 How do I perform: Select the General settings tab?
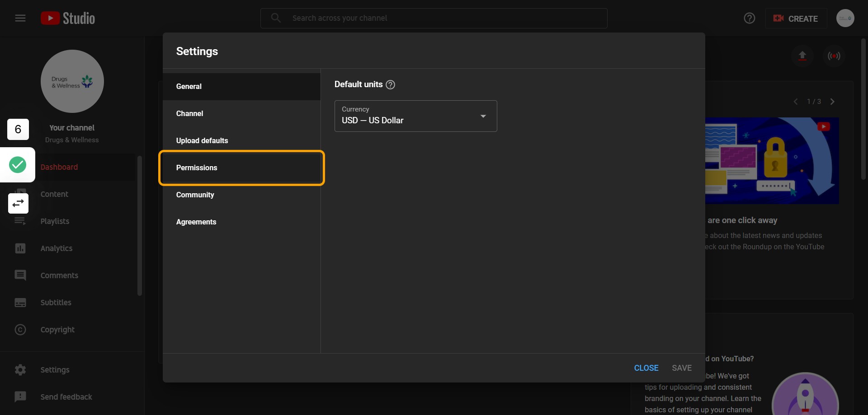pos(241,86)
